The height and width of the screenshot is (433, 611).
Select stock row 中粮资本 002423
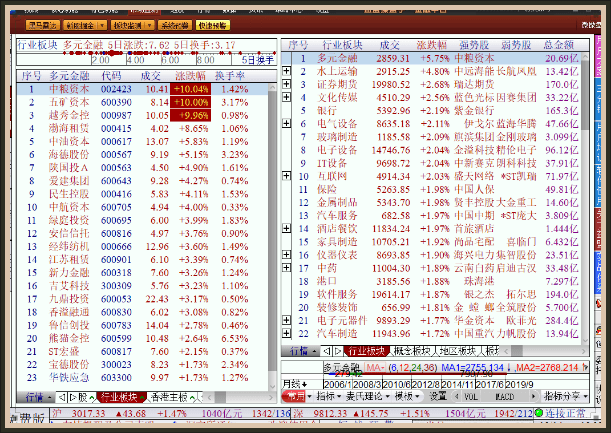pos(142,89)
